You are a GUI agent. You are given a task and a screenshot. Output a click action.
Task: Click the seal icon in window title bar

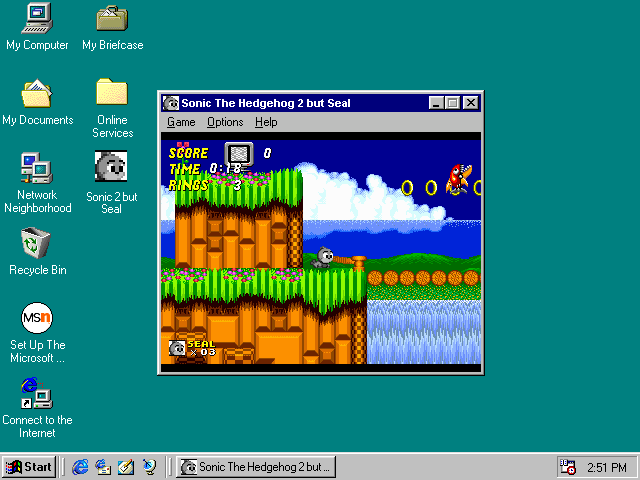[x=171, y=103]
